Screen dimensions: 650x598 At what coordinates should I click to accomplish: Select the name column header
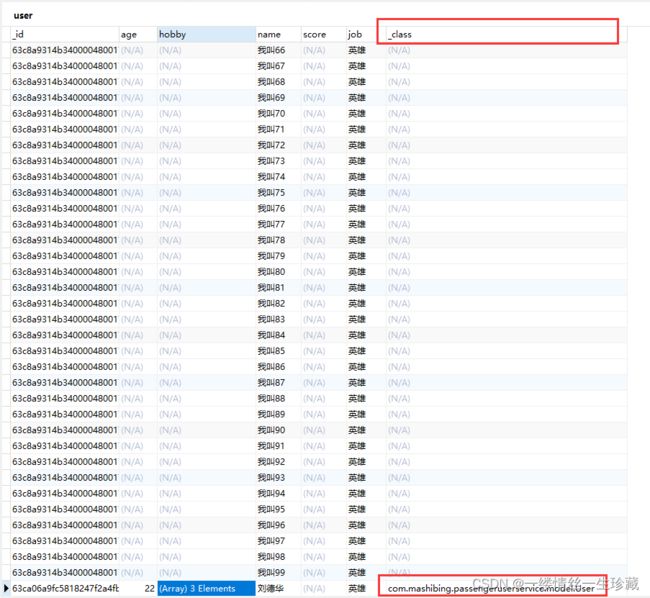click(278, 34)
